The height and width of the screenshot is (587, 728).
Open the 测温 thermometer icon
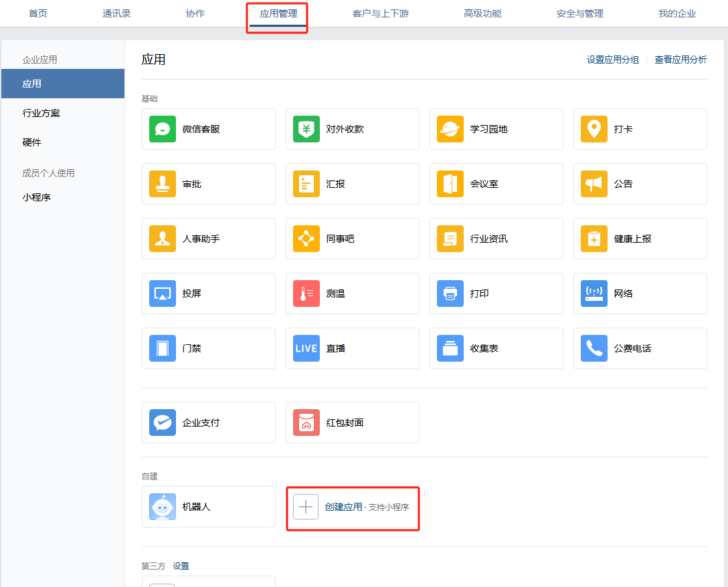pyautogui.click(x=306, y=293)
